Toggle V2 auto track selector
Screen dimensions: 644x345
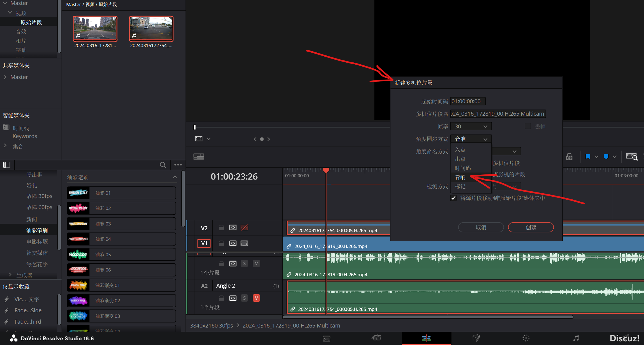233,228
